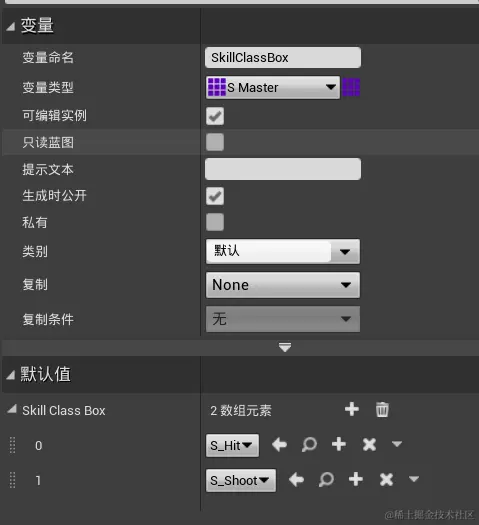The image size is (479, 525).
Task: Click array index 1 label
Action: [x=38, y=480]
